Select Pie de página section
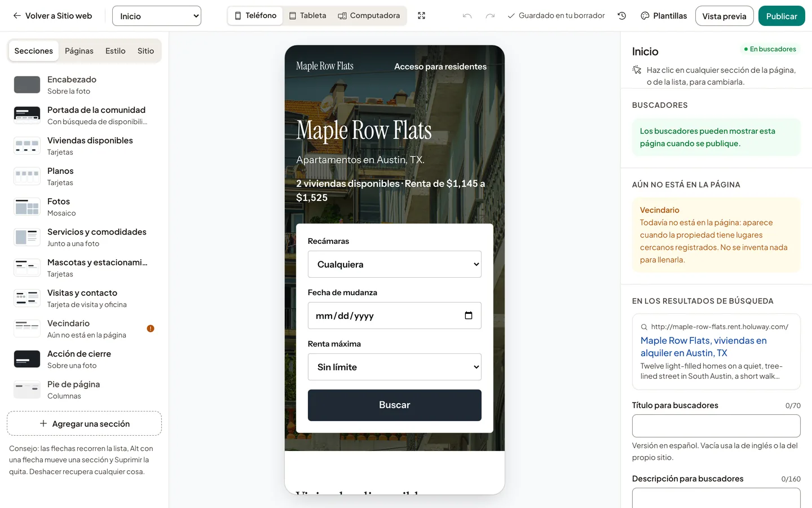Viewport: 812px width, 508px height. point(85,389)
